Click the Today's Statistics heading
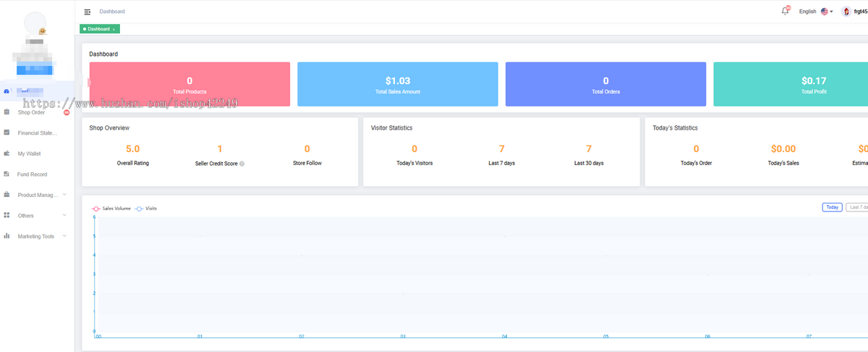868x352 pixels. point(675,128)
